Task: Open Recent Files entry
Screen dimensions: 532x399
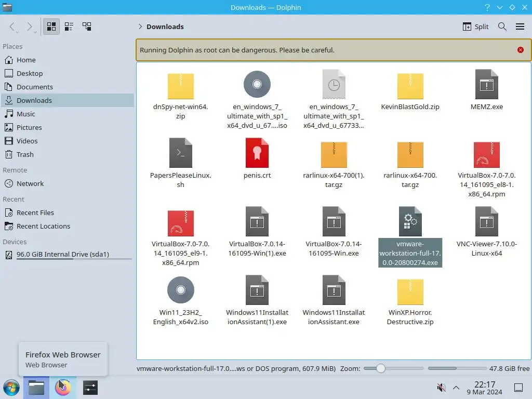Action: (67, 212)
